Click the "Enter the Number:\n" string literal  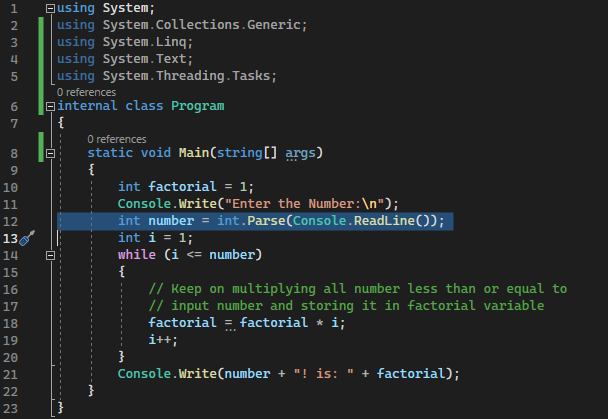[x=304, y=204]
